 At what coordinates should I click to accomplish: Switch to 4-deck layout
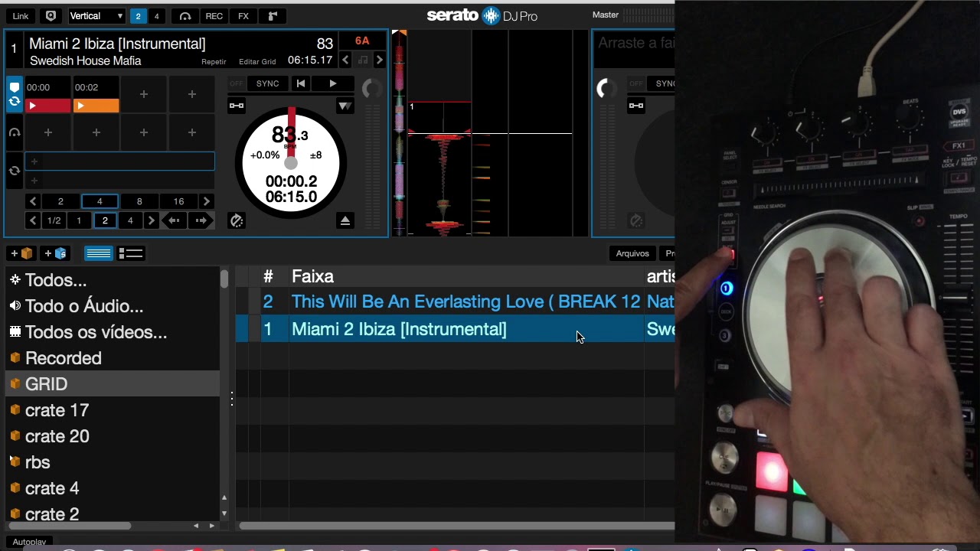[x=156, y=15]
